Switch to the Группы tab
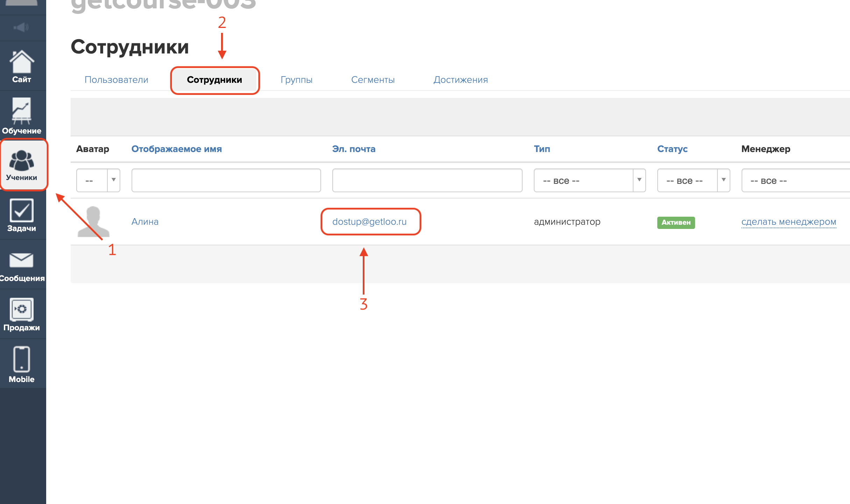The image size is (850, 504). pyautogui.click(x=296, y=80)
